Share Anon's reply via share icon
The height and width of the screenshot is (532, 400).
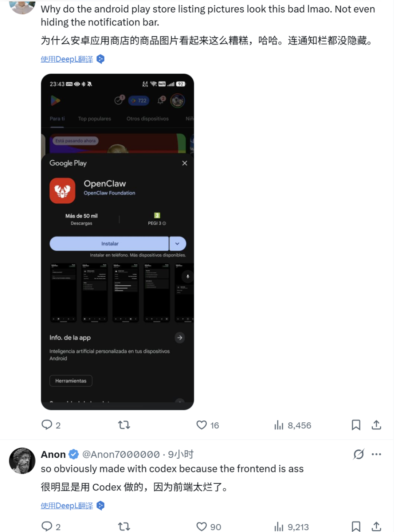point(376,527)
